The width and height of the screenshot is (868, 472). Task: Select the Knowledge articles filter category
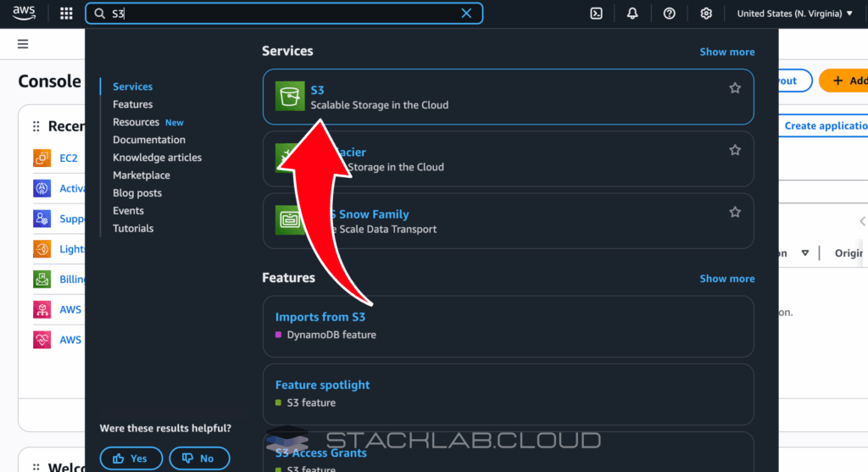[157, 157]
